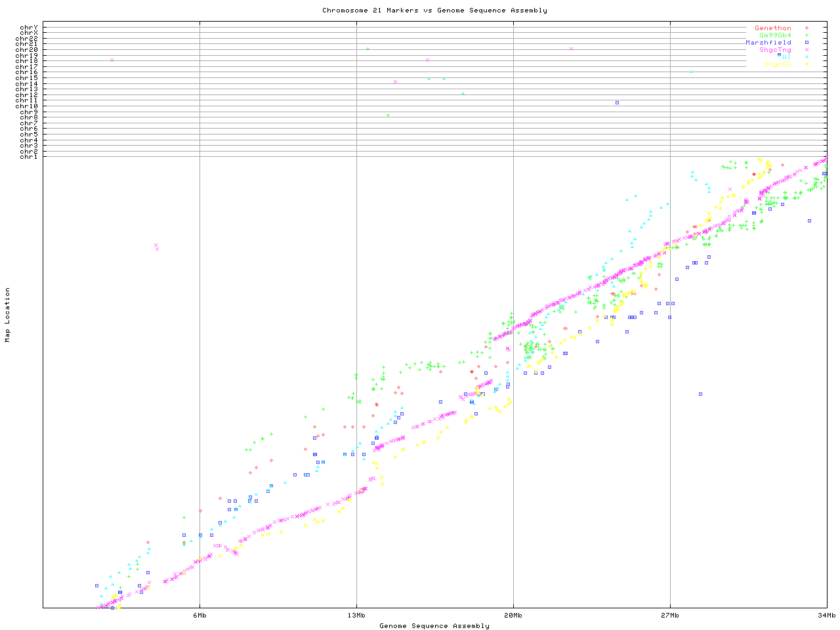The height and width of the screenshot is (630, 840).
Task: Click the 13Mb x-axis tick label
Action: 356,616
